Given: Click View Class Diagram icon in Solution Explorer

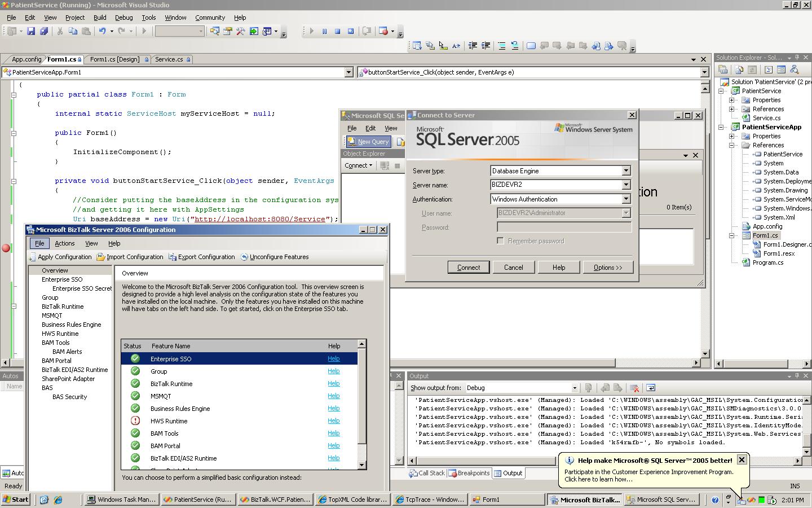Looking at the screenshot, I should click(x=795, y=70).
